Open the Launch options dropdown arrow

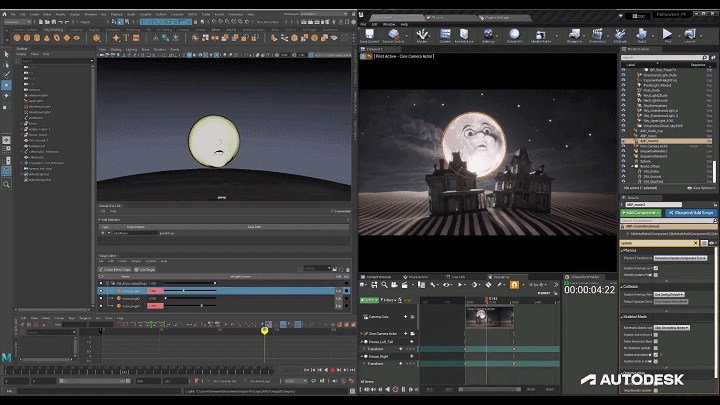[700, 35]
